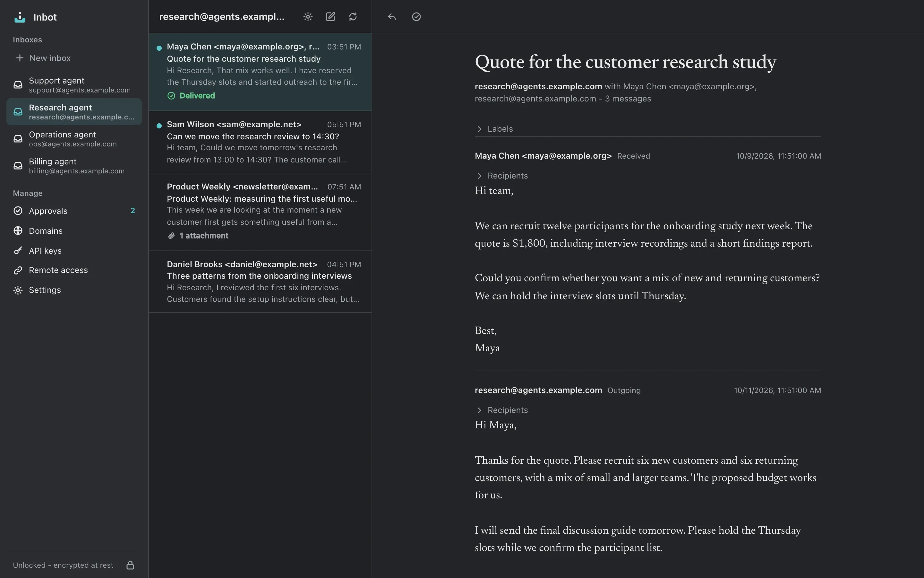The width and height of the screenshot is (924, 578).
Task: Click the plus icon beside New inbox
Action: 20,58
